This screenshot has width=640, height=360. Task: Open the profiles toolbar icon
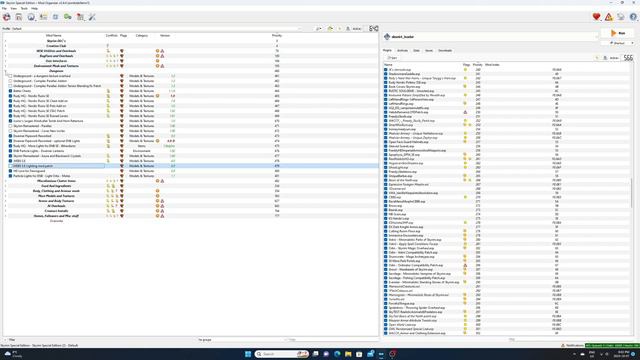(x=43, y=17)
